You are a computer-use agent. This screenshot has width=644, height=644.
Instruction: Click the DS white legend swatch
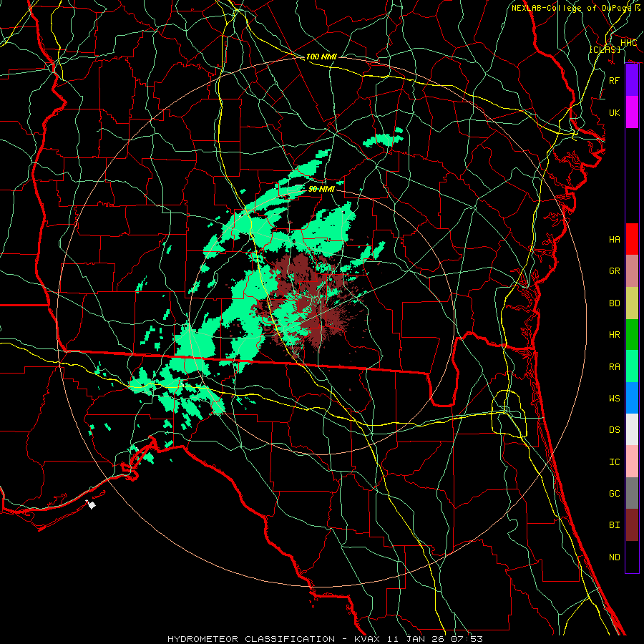point(632,429)
